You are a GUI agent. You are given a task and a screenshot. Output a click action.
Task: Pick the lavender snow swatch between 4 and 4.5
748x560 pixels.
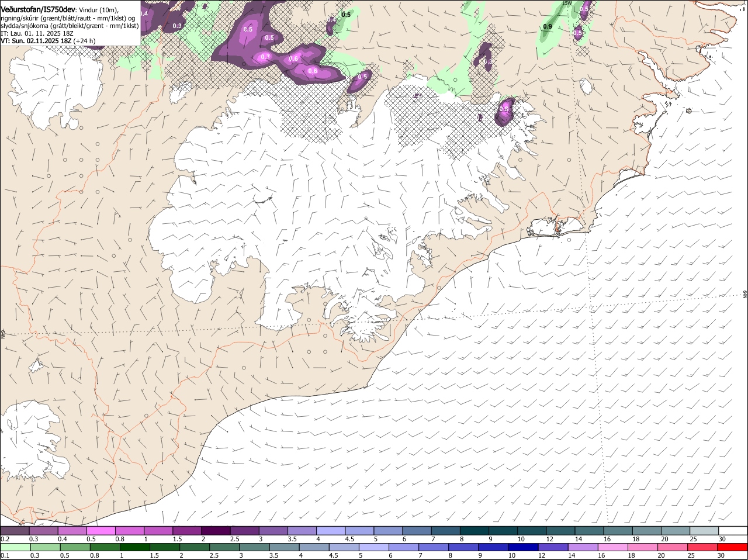(330, 531)
